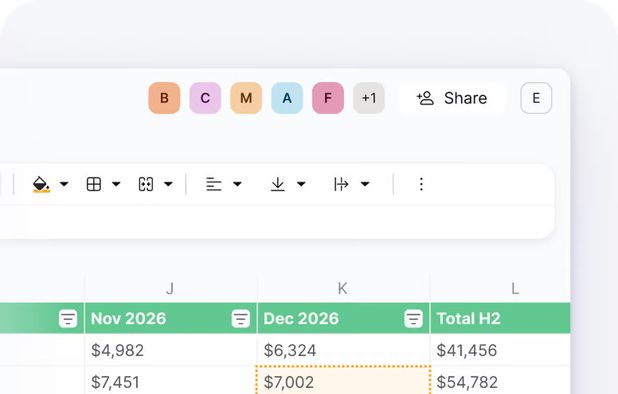Select column L header
The width and height of the screenshot is (618, 394).
501,288
